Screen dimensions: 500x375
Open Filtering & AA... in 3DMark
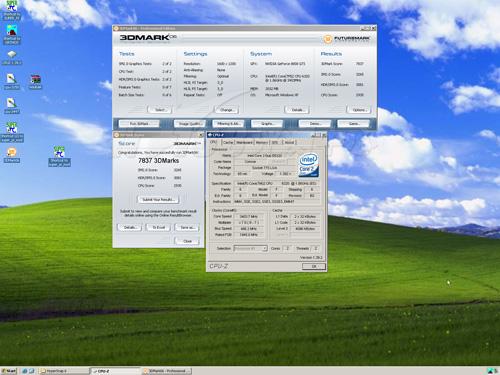(x=228, y=124)
